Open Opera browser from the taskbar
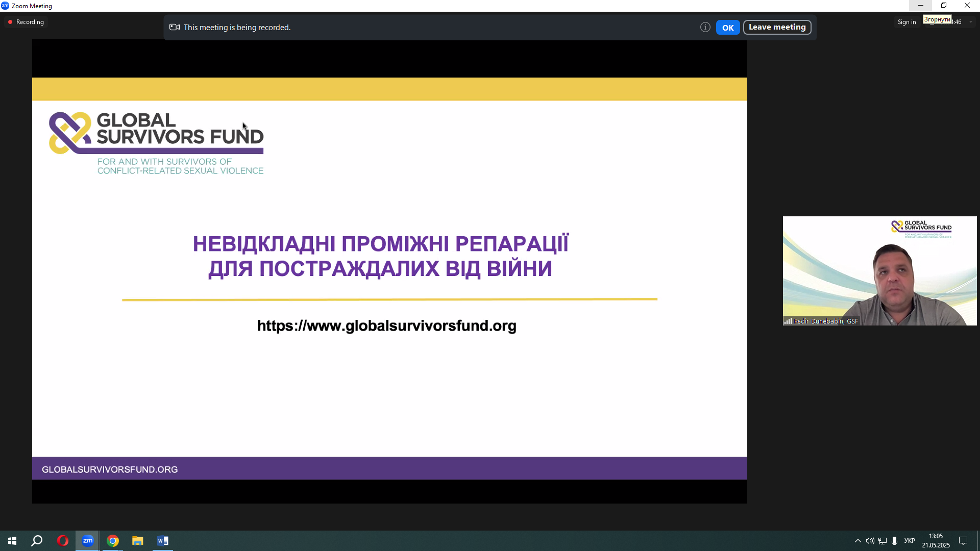Image resolution: width=980 pixels, height=551 pixels. [x=62, y=541]
